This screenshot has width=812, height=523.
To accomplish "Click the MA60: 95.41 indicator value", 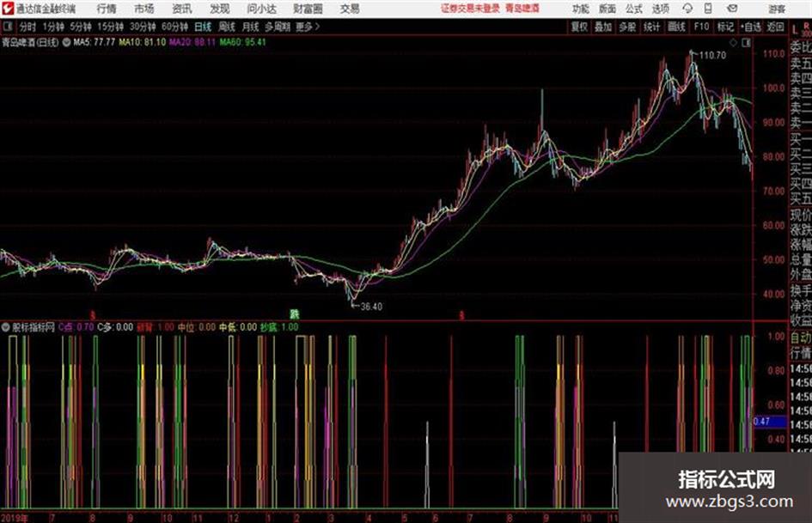I will pyautogui.click(x=243, y=42).
